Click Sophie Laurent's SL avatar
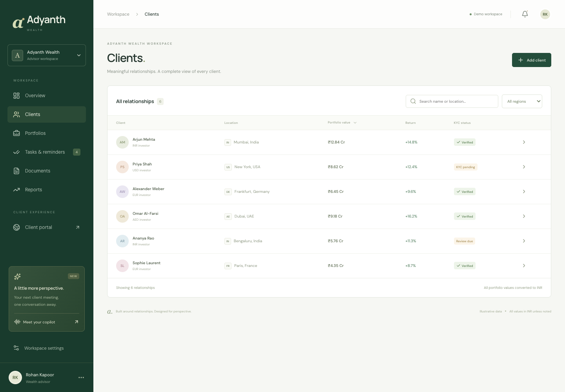This screenshot has height=392, width=565. click(122, 266)
